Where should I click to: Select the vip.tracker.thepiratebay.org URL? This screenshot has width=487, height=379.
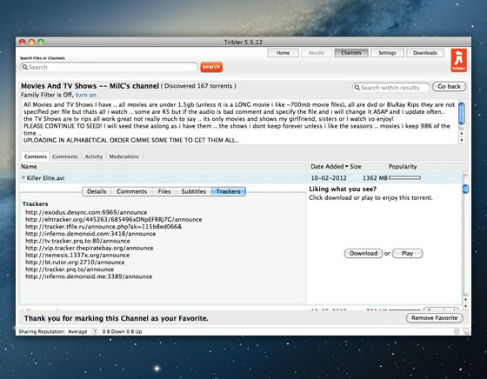[89, 248]
